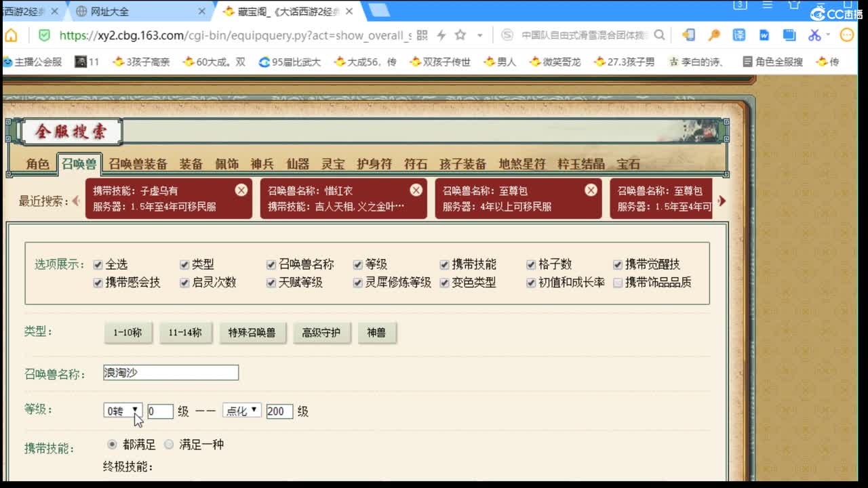Select the 神兵 tab
The height and width of the screenshot is (488, 868).
click(x=262, y=164)
